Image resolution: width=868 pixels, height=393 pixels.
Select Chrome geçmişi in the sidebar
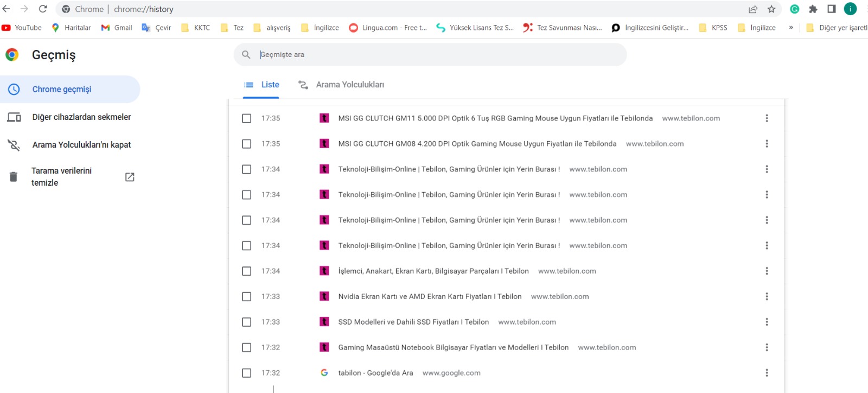click(x=70, y=89)
